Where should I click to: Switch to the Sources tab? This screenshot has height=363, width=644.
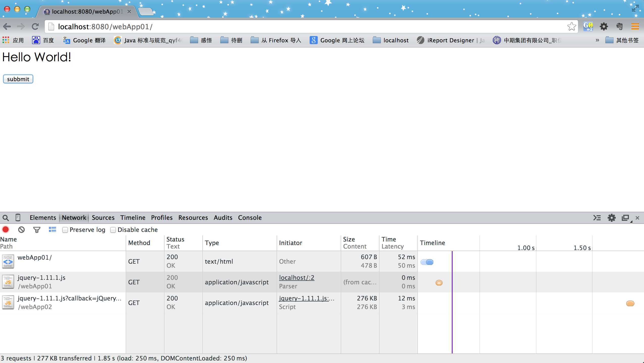(103, 218)
